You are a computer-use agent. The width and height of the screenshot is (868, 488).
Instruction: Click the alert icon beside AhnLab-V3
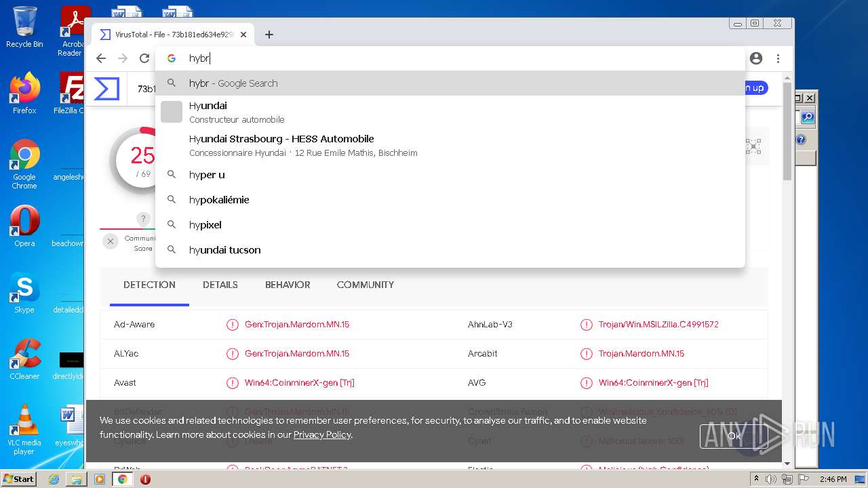point(587,325)
